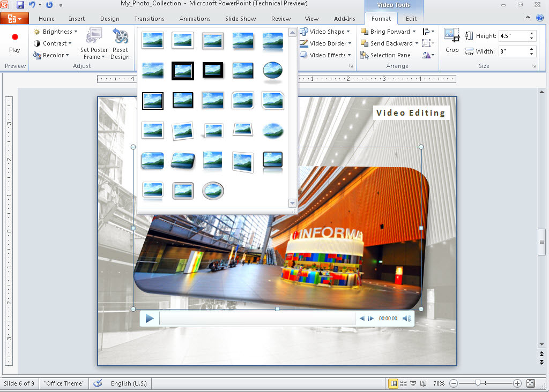Viewport: 549px width, 392px height.
Task: Switch to the Edit tab under Video Tools
Action: (x=411, y=19)
